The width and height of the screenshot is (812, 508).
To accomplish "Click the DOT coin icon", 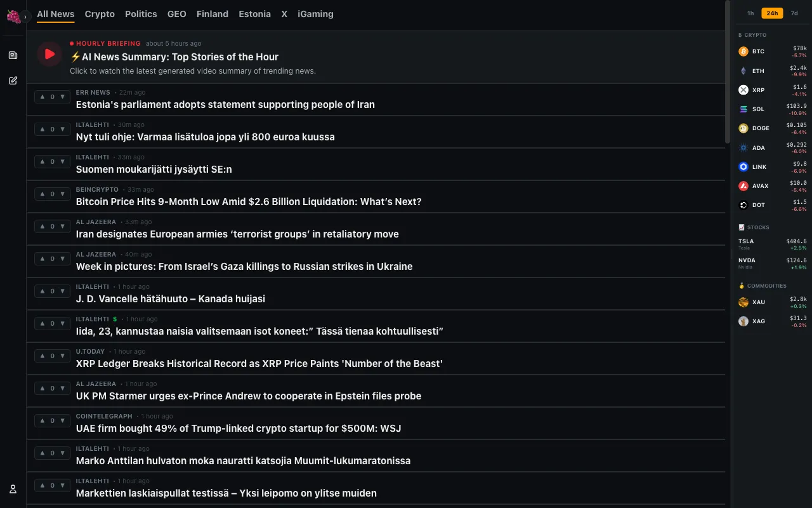I will click(x=743, y=205).
